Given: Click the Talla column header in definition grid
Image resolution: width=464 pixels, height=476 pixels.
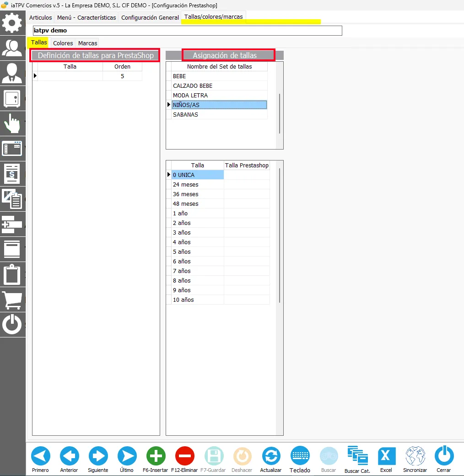Looking at the screenshot, I should (70, 66).
